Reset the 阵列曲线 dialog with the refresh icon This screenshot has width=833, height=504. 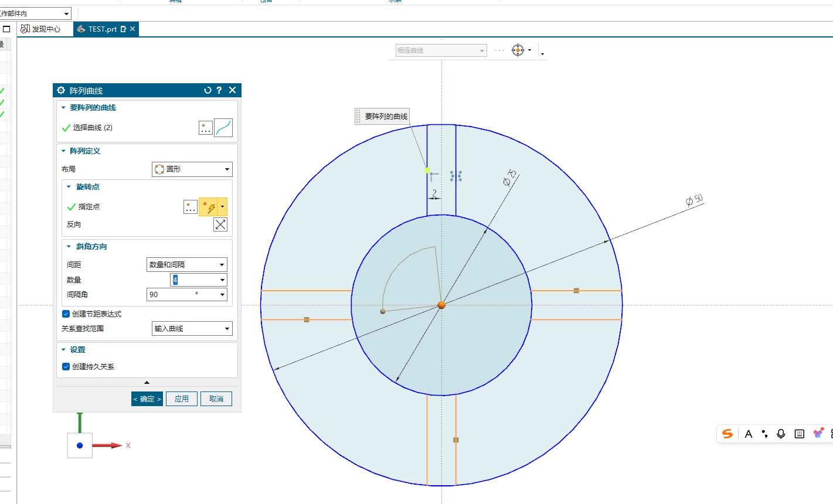pos(208,90)
